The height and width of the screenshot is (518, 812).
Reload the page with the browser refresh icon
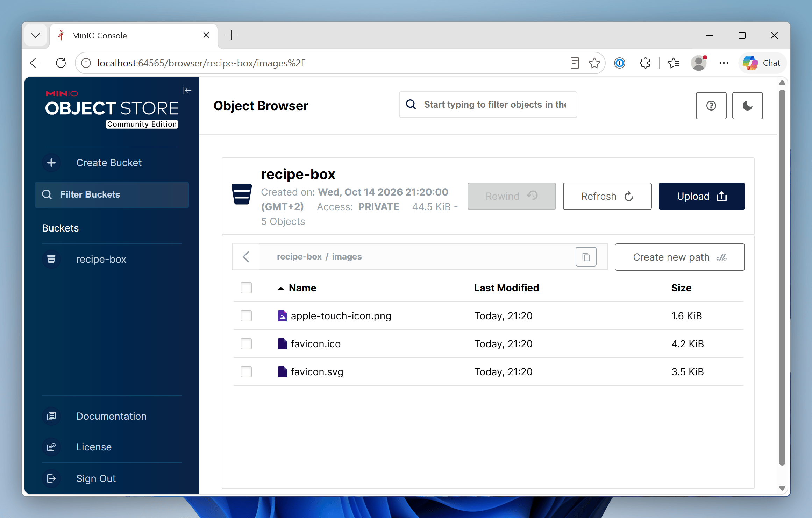61,63
